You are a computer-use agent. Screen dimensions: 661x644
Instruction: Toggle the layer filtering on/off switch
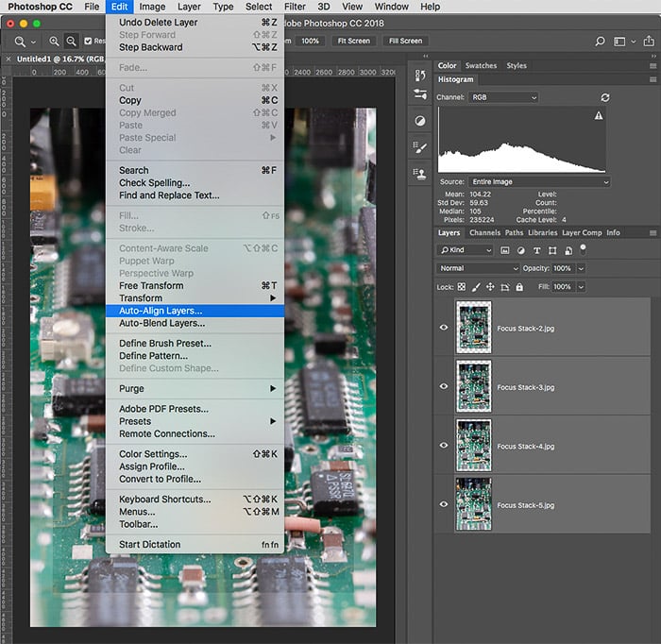click(583, 249)
